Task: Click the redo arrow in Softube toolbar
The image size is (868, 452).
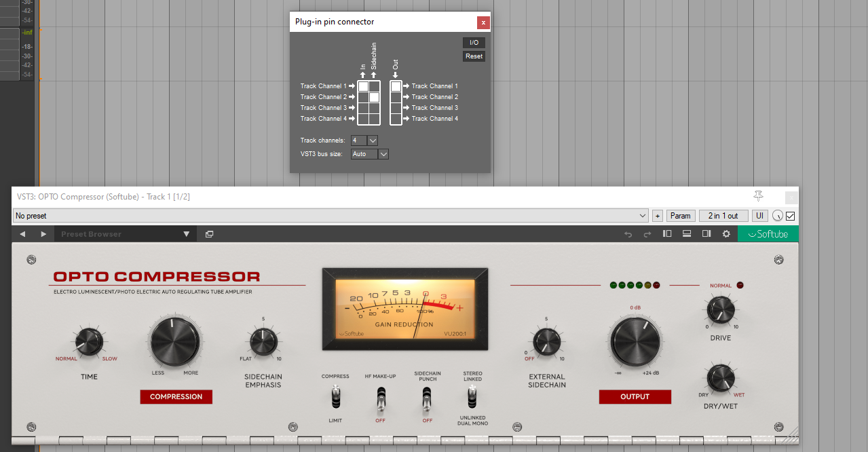Action: click(x=647, y=234)
